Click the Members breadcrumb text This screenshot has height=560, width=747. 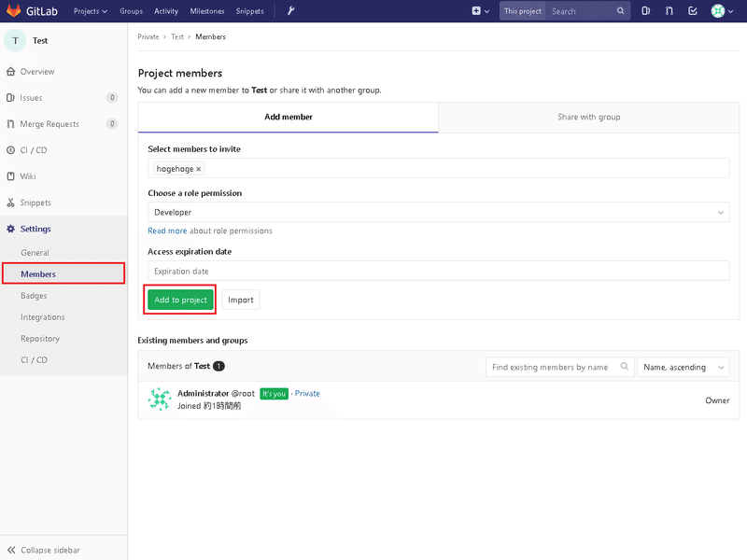click(x=211, y=36)
